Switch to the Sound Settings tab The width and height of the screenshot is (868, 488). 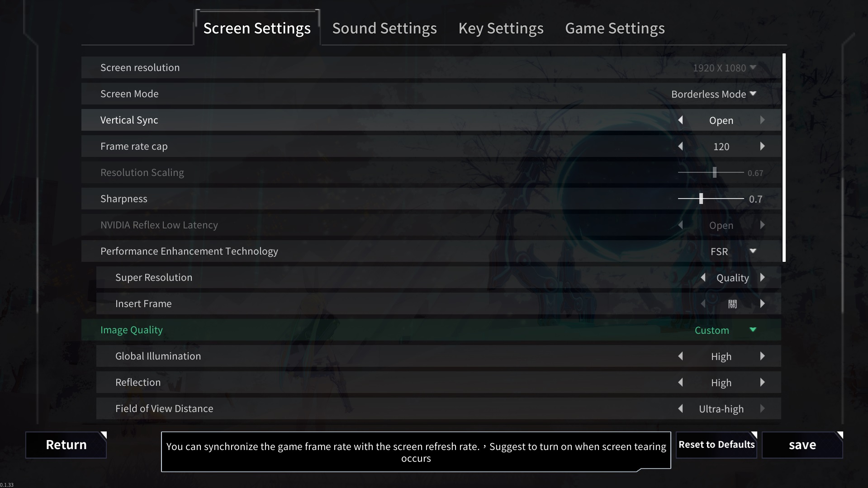tap(384, 28)
